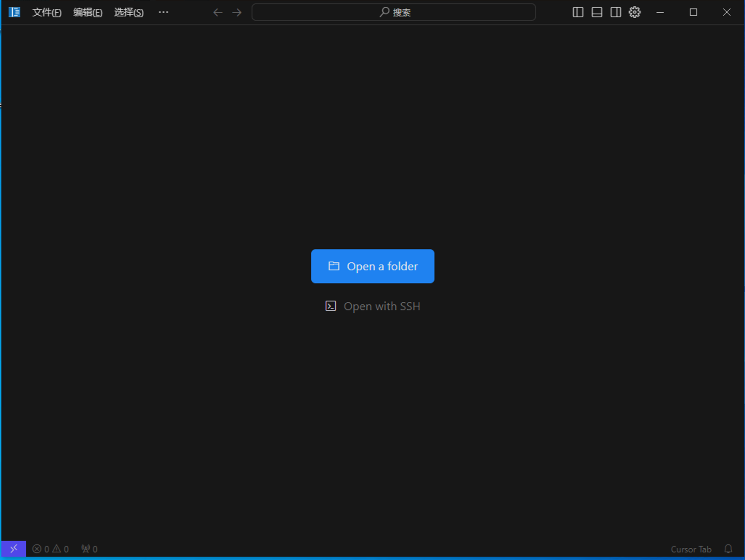Click Open with SSH
Image resolution: width=745 pixels, height=560 pixels.
[x=372, y=306]
